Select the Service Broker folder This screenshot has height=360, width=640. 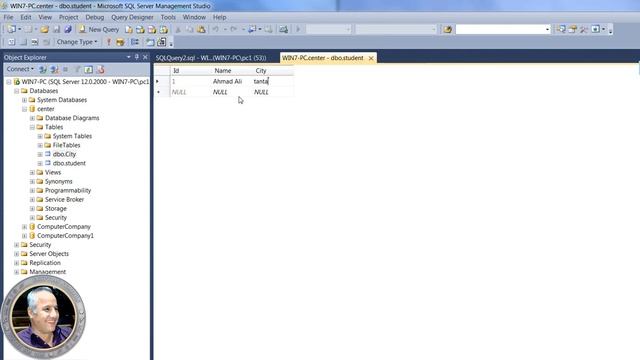click(x=64, y=199)
